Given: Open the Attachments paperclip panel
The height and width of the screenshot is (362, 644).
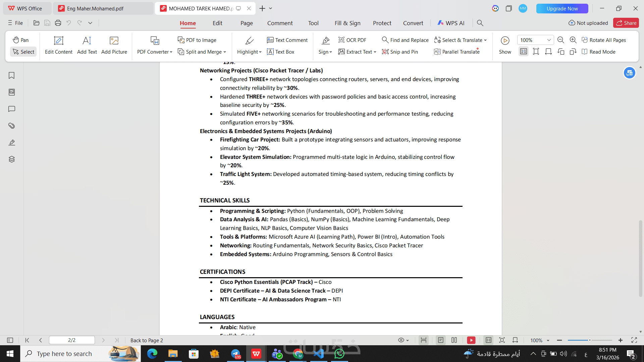Looking at the screenshot, I should tap(12, 126).
